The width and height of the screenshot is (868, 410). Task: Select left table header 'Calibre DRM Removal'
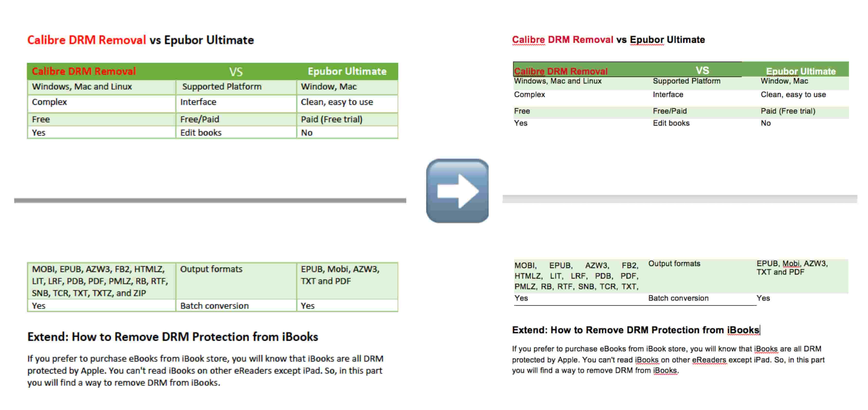pos(83,71)
